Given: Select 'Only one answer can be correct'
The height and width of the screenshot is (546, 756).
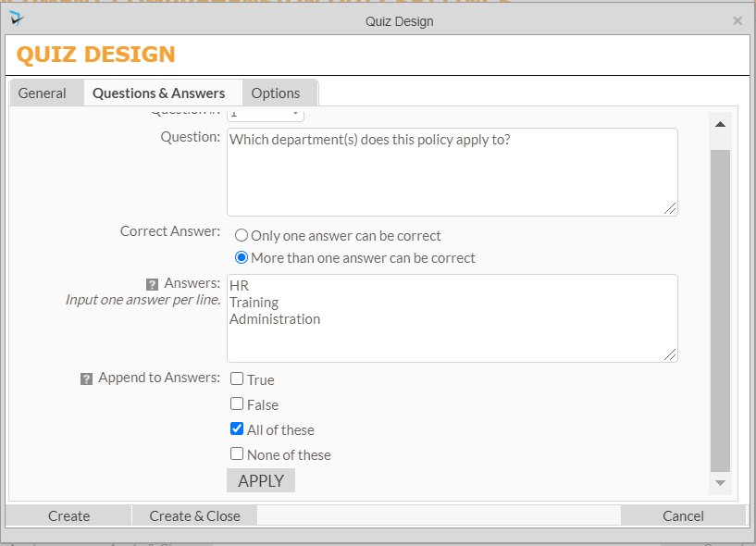Looking at the screenshot, I should click(242, 236).
